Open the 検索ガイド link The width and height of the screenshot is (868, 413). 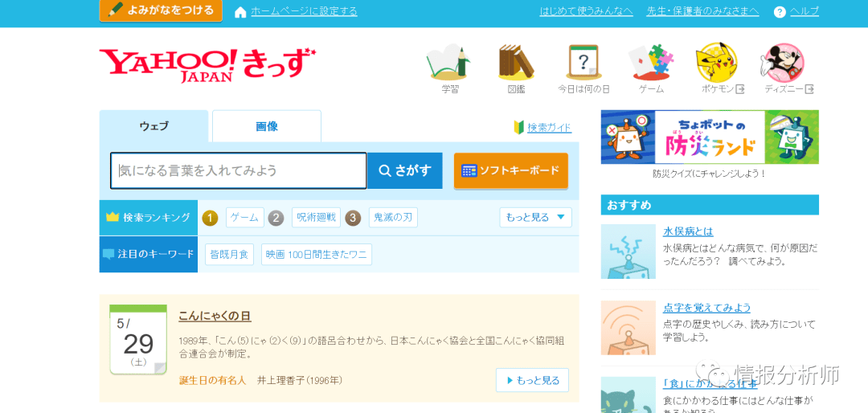click(549, 128)
